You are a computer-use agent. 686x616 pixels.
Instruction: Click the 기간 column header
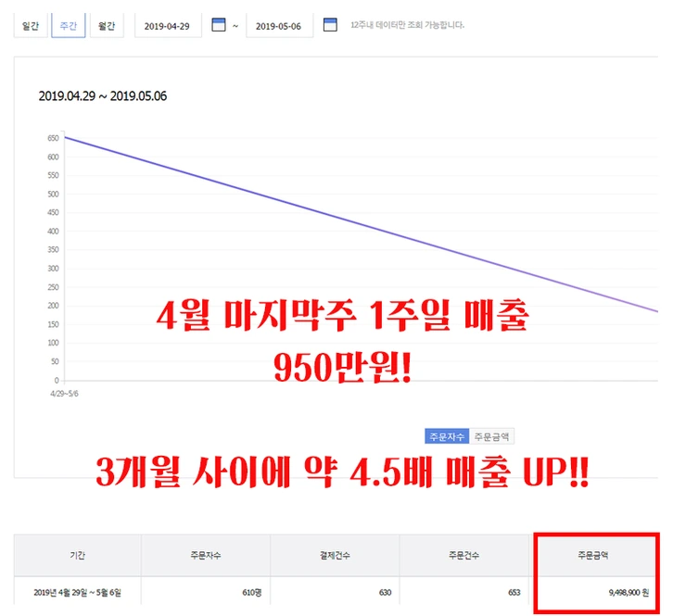click(x=78, y=555)
